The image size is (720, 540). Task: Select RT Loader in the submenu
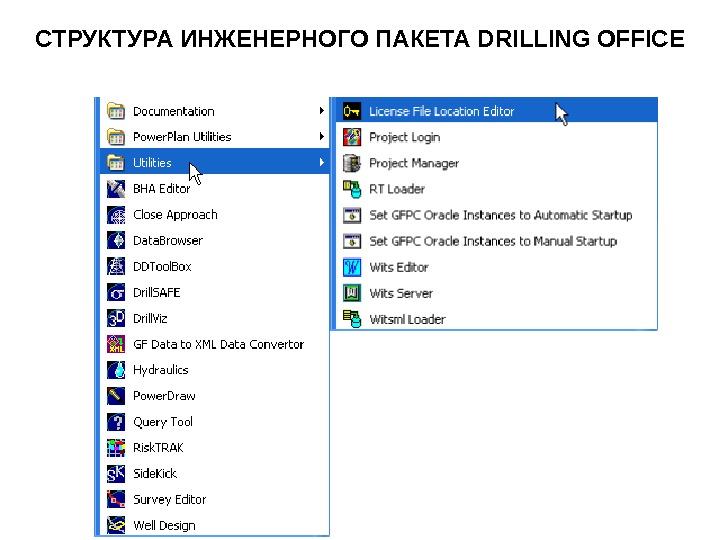(x=496, y=189)
